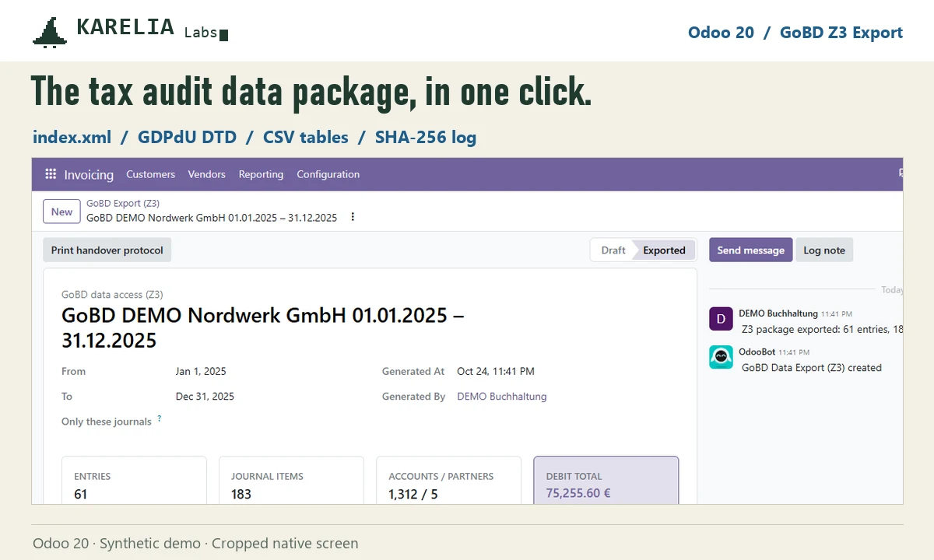This screenshot has height=560, width=934.
Task: Open the Customers menu
Action: pos(151,174)
